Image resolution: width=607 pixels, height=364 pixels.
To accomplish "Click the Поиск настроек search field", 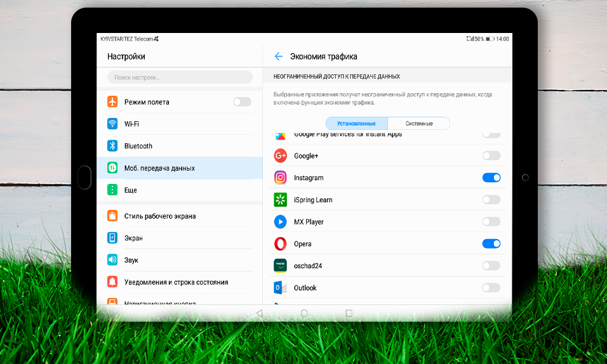I will click(180, 77).
